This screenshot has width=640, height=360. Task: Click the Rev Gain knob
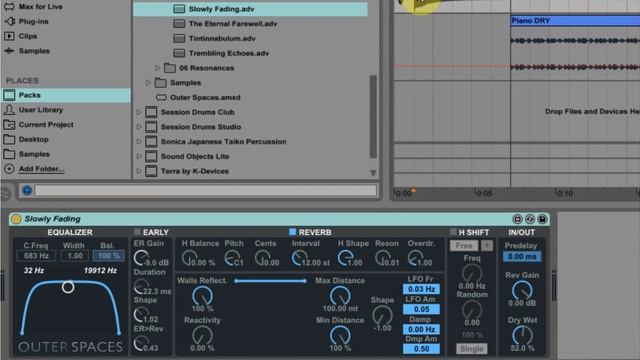(x=522, y=291)
